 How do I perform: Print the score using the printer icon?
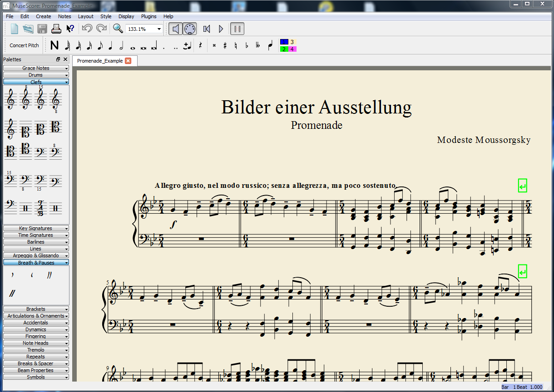pyautogui.click(x=56, y=29)
